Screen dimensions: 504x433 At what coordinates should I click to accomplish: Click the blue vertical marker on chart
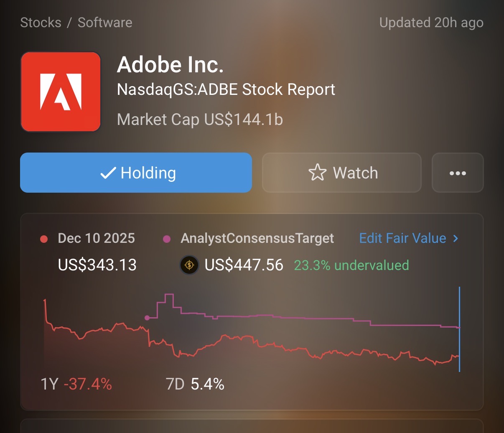pyautogui.click(x=459, y=329)
